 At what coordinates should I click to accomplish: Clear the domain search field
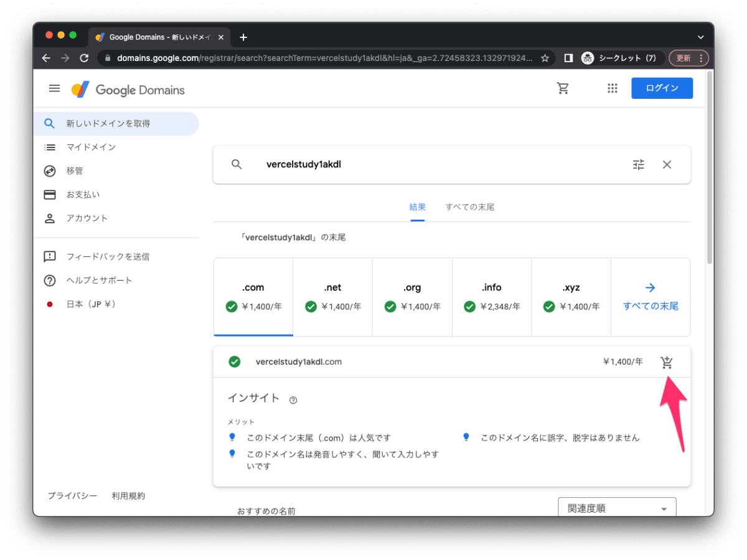pyautogui.click(x=667, y=165)
